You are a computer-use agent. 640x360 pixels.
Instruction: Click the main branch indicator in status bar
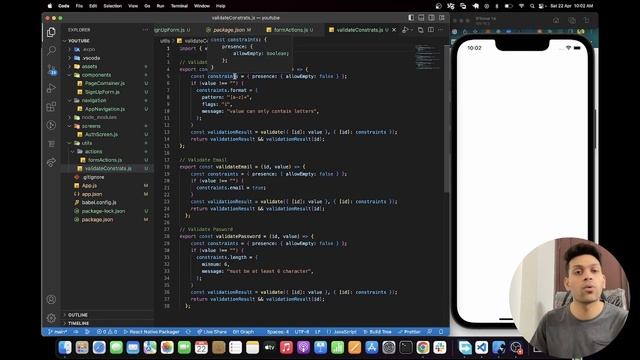58,332
